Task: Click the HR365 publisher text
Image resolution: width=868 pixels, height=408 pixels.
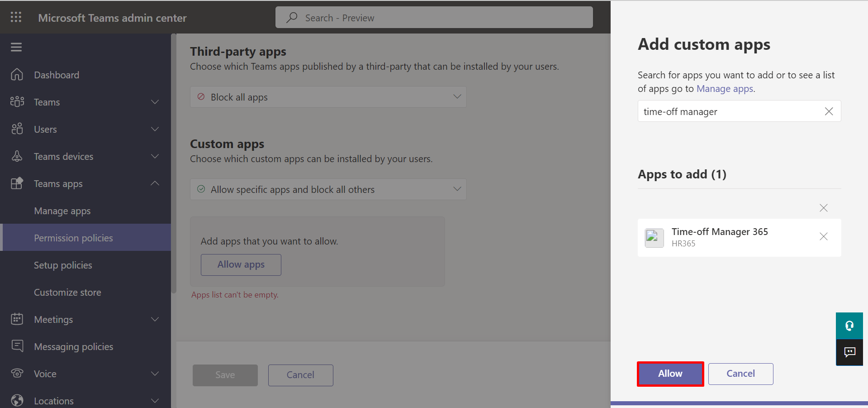Action: tap(683, 244)
